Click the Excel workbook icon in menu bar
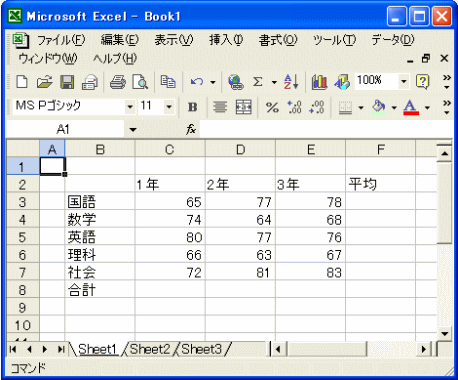The width and height of the screenshot is (458, 380). [x=21, y=40]
